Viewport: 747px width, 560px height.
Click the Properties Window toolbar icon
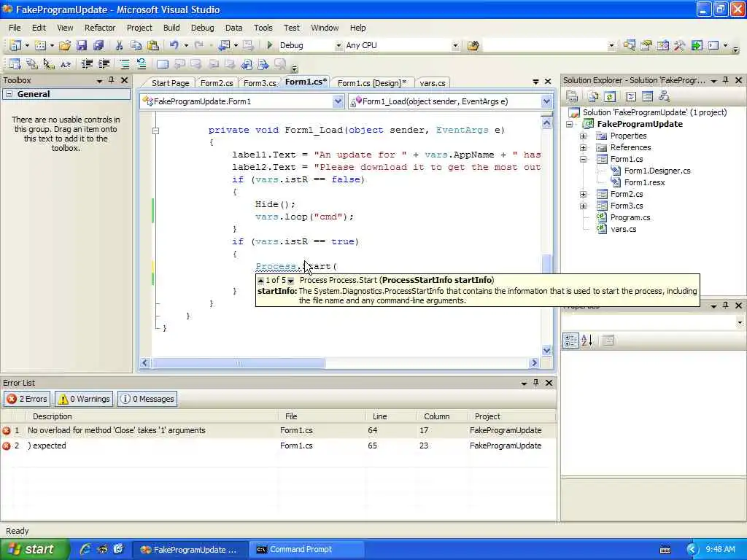[646, 45]
